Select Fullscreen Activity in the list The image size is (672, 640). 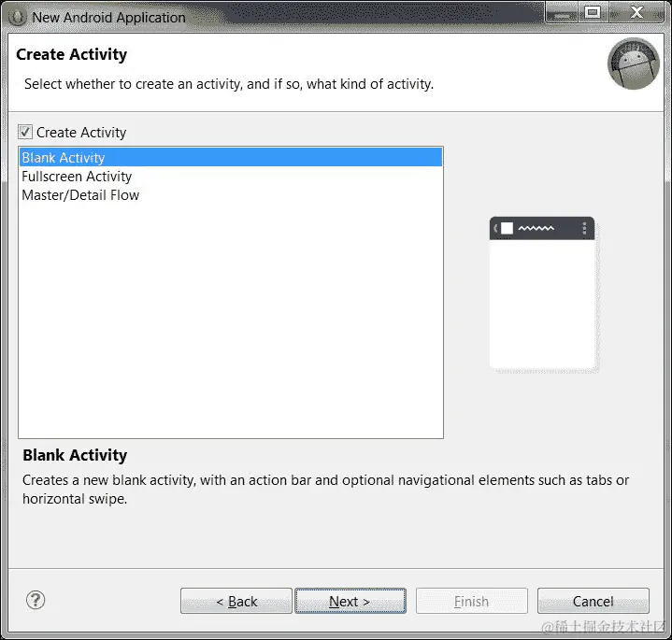[231, 176]
